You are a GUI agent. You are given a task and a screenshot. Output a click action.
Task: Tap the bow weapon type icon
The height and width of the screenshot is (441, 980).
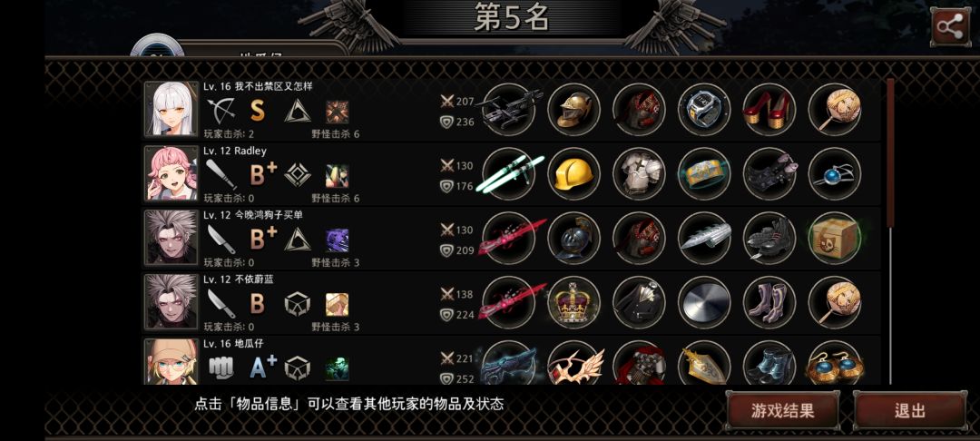coord(220,111)
